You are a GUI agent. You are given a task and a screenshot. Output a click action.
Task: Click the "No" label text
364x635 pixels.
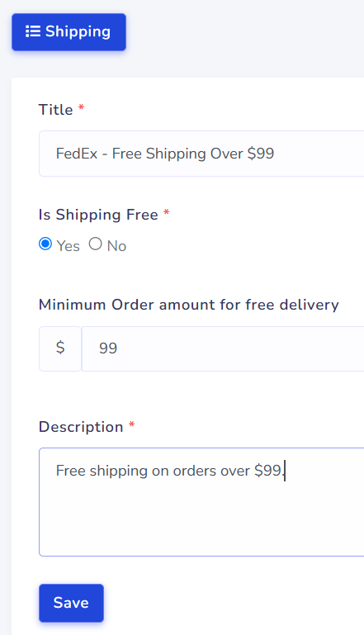[116, 246]
